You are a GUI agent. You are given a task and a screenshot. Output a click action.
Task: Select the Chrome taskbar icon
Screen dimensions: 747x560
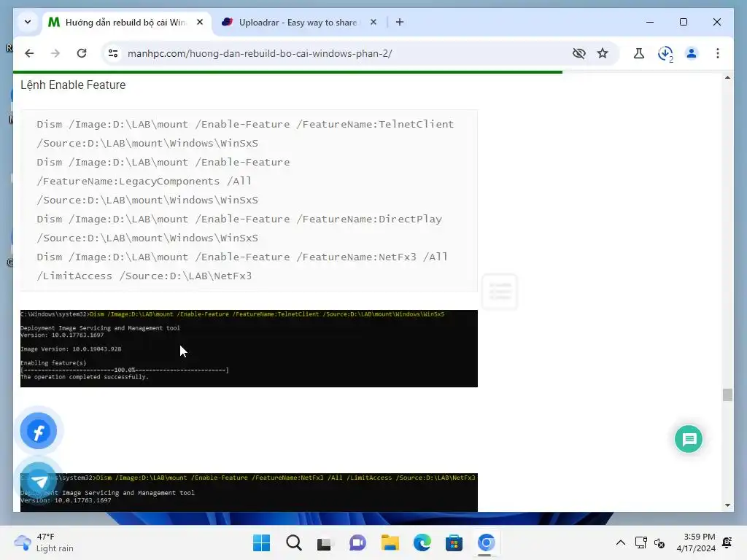coord(486,542)
